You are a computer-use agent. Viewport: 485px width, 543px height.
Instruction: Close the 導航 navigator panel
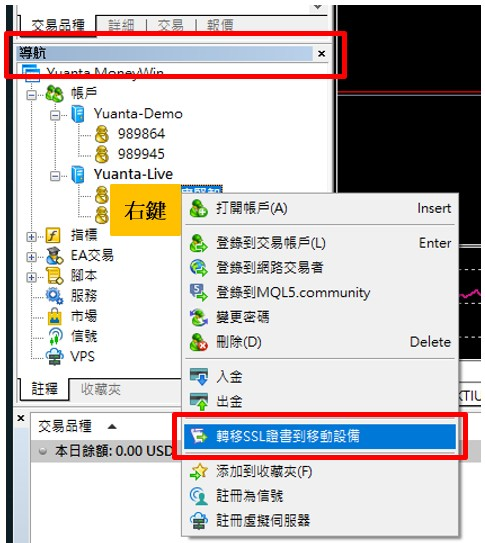(x=322, y=54)
